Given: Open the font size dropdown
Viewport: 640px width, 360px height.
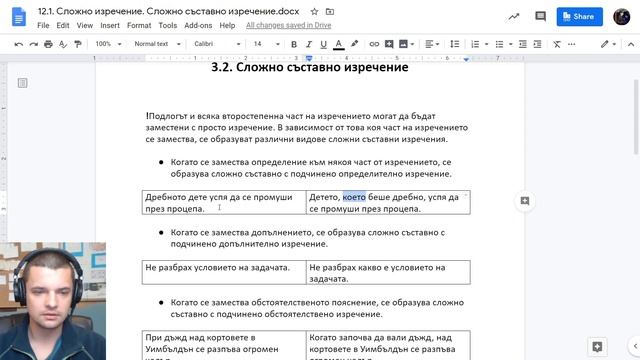Looking at the screenshot, I should [x=266, y=44].
